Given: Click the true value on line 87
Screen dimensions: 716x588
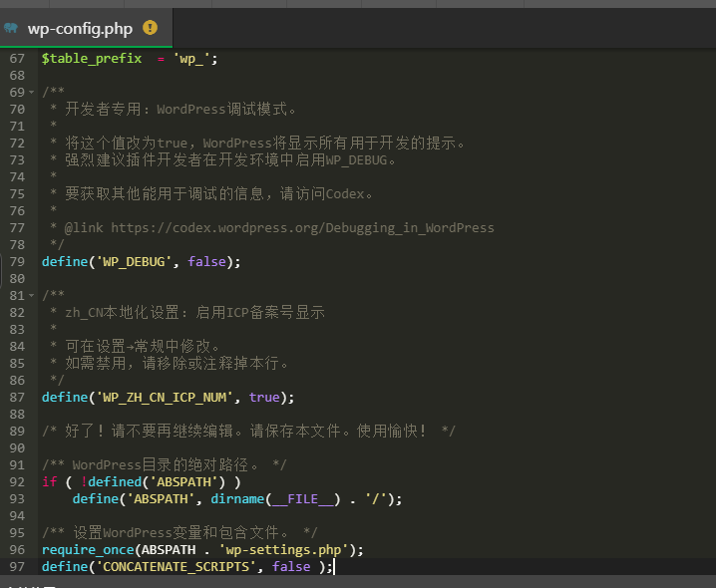Looking at the screenshot, I should (x=264, y=398).
